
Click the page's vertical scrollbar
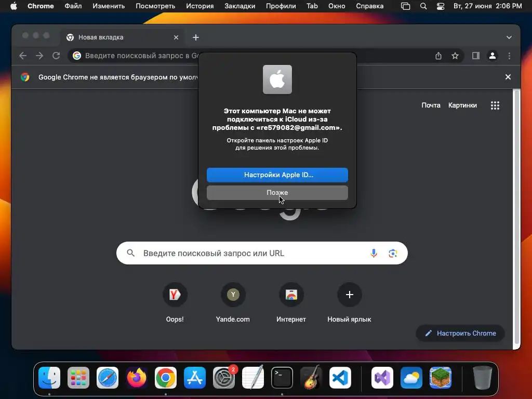tap(516, 217)
